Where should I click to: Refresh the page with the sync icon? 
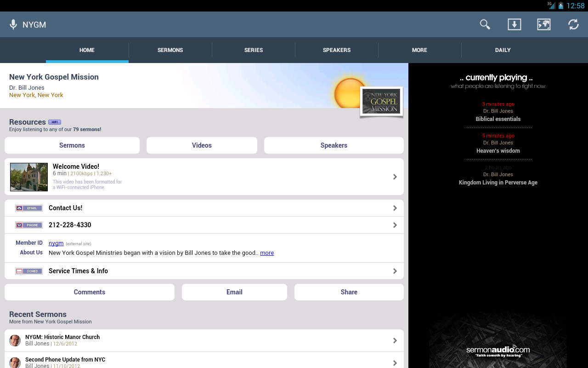click(573, 24)
